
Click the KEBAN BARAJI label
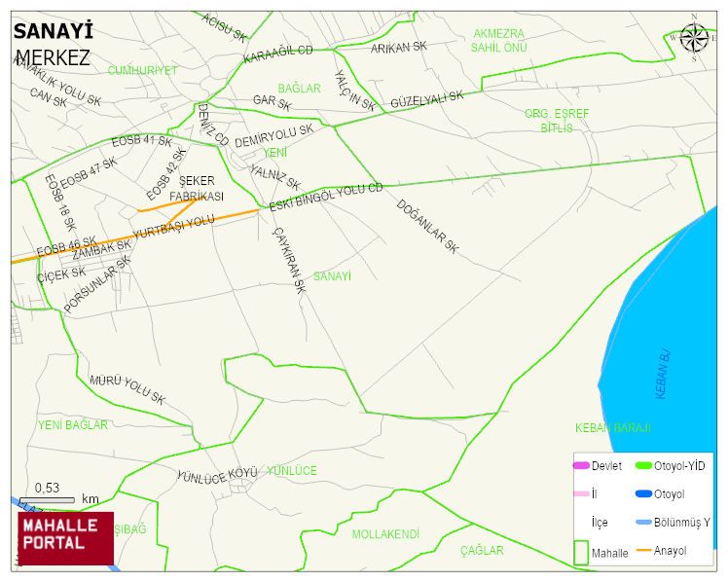(x=613, y=427)
